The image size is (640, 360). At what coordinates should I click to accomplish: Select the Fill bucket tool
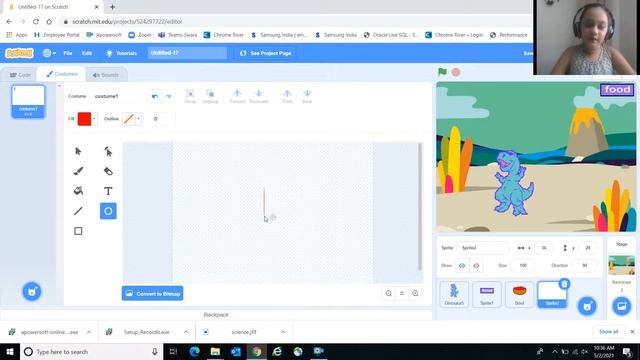coord(78,191)
